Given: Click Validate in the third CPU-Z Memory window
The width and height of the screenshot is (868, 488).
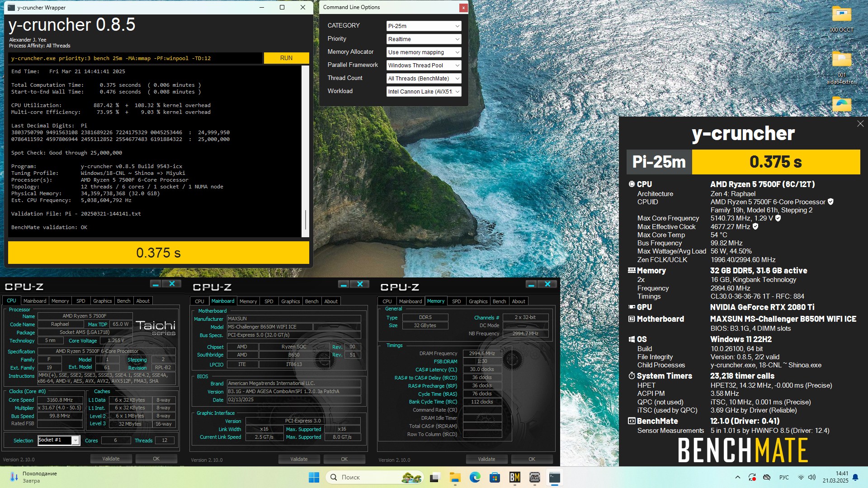Looking at the screenshot, I should click(x=486, y=459).
